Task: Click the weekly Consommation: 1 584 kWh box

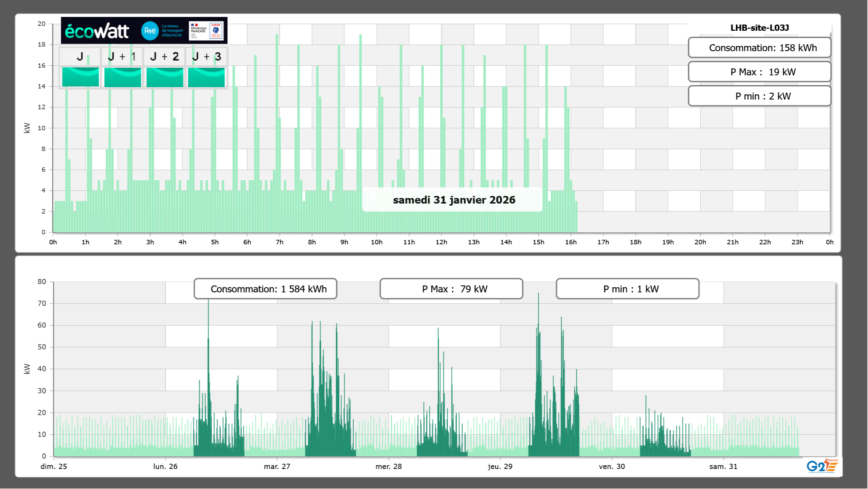Action: point(265,289)
